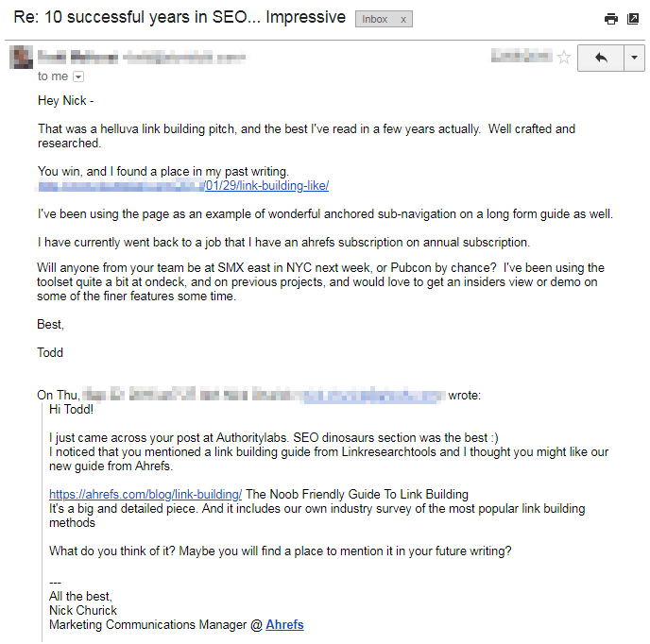Remove the Inbox label with its x

(x=403, y=19)
